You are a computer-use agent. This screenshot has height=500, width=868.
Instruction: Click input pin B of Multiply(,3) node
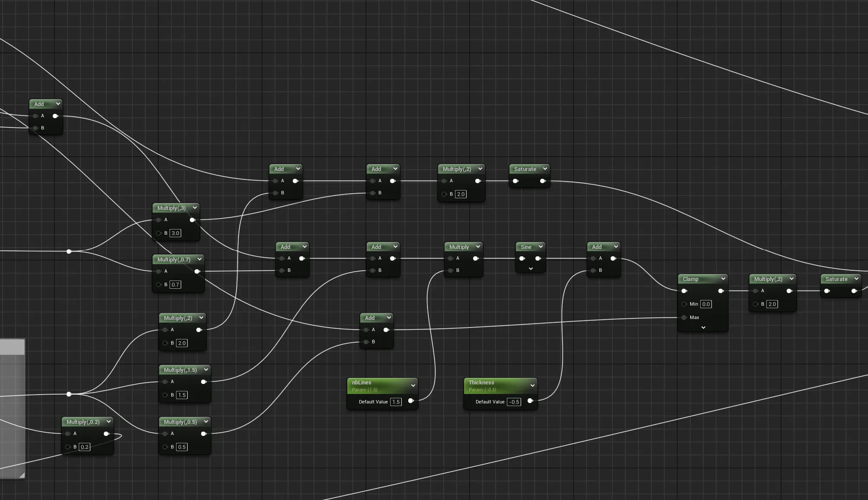pos(159,233)
